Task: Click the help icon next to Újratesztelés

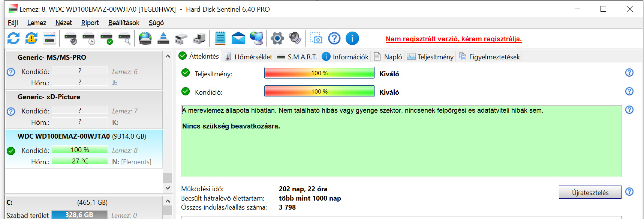Action: (x=629, y=192)
